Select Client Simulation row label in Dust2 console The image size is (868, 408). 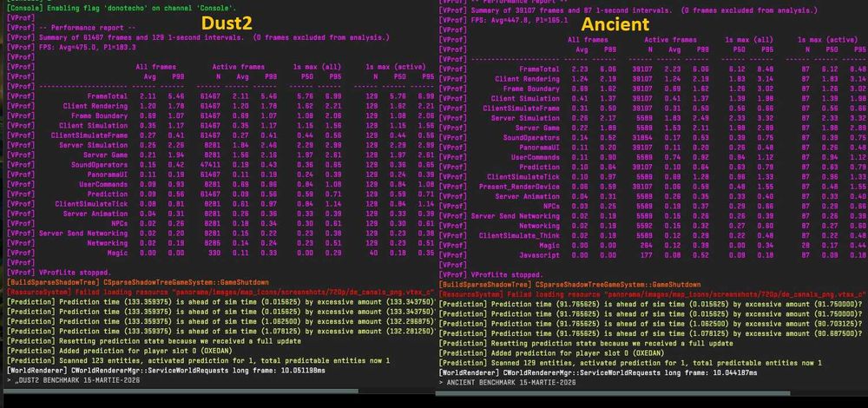93,126
